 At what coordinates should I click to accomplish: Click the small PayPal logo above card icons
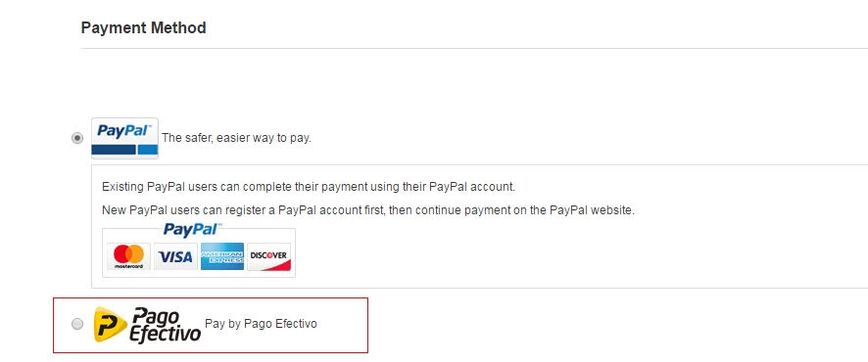tap(192, 229)
